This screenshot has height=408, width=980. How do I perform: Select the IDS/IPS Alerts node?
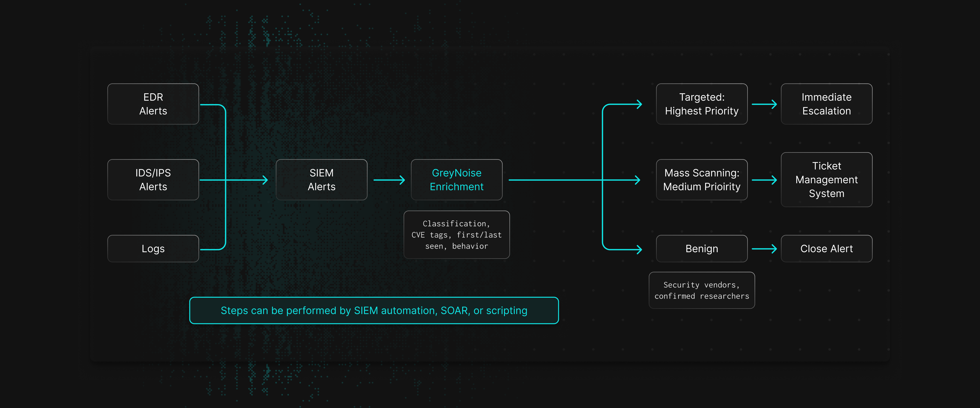tap(153, 180)
